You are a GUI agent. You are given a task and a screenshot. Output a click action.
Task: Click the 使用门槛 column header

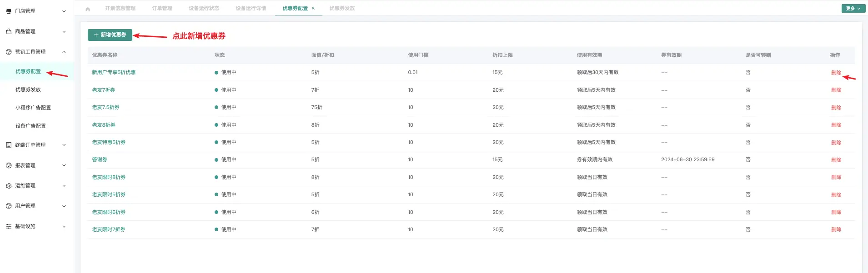tap(418, 55)
